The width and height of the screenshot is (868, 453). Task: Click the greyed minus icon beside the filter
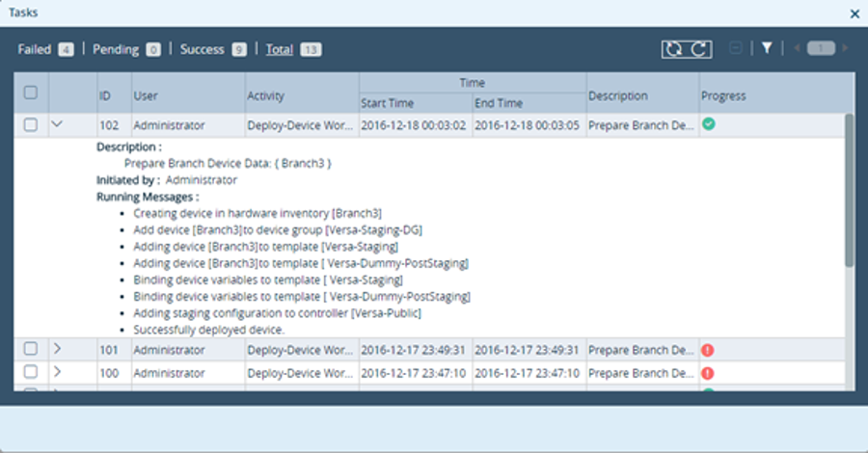(x=736, y=49)
